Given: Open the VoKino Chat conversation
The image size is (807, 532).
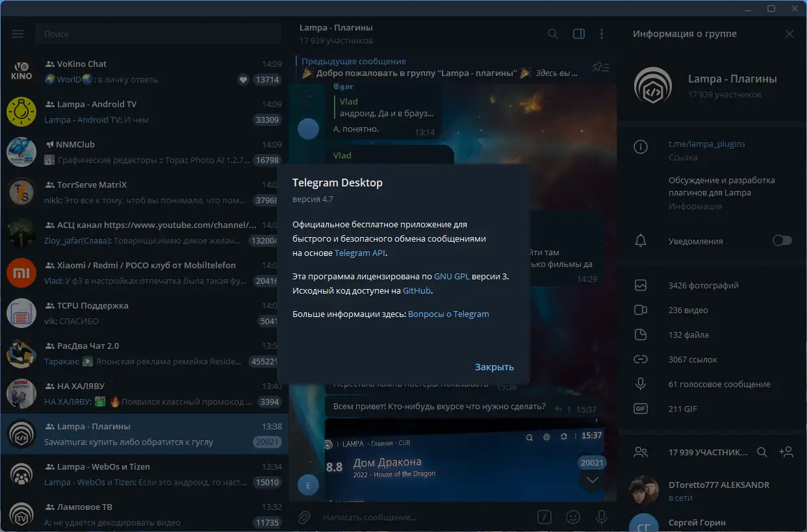Looking at the screenshot, I should pyautogui.click(x=144, y=71).
